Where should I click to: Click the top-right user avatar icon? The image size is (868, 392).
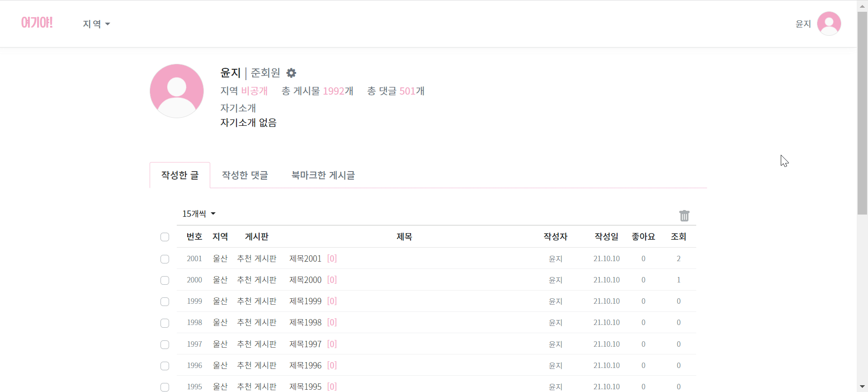(x=829, y=24)
